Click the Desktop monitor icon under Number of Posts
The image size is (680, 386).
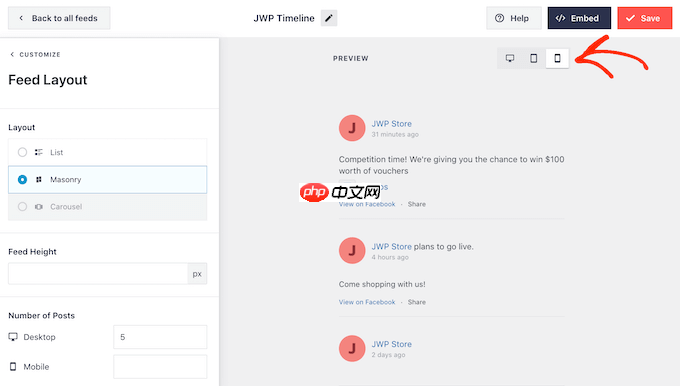13,337
